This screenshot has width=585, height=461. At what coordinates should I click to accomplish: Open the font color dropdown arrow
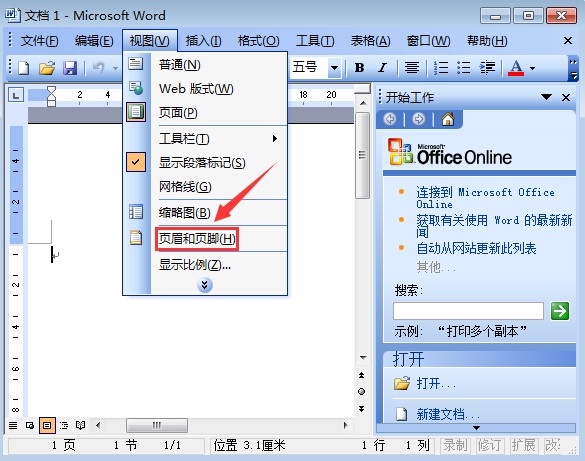coord(532,68)
